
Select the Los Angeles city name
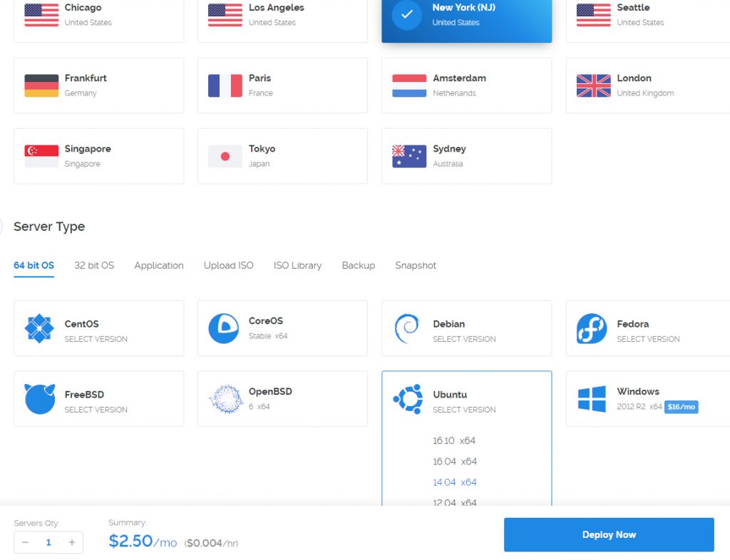pyautogui.click(x=276, y=7)
